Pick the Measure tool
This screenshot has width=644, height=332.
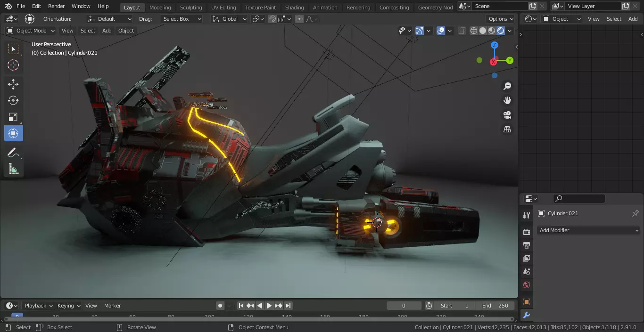(x=13, y=169)
